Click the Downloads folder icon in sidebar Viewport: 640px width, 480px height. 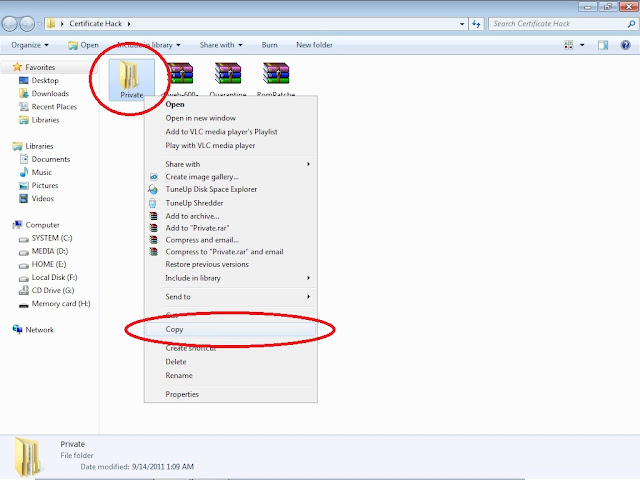(24, 93)
